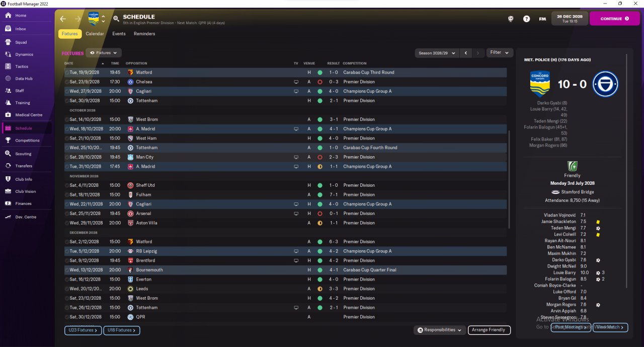Switch to the Events tab
The width and height of the screenshot is (644, 347).
(119, 34)
